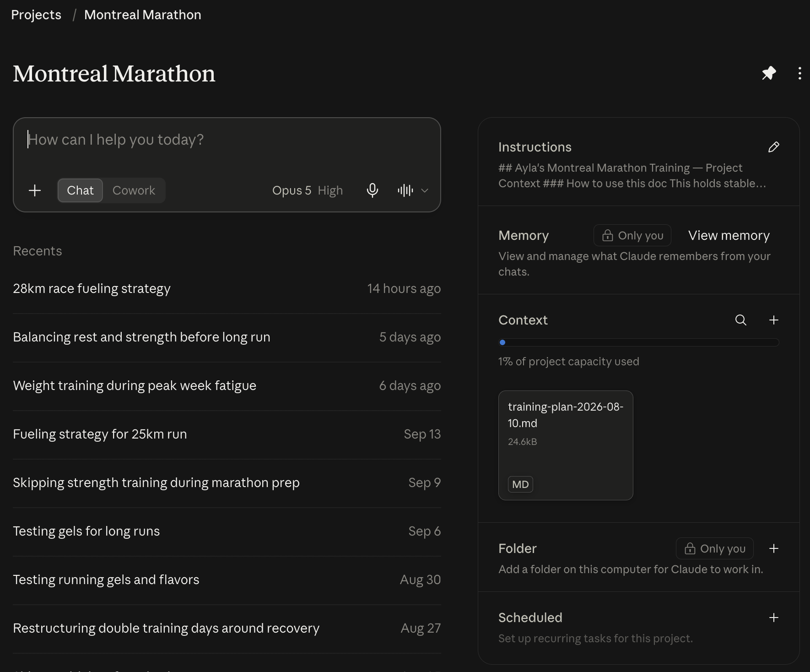Viewport: 810px width, 672px height.
Task: Open Fueling strategy for 25km run chat
Action: (x=227, y=434)
